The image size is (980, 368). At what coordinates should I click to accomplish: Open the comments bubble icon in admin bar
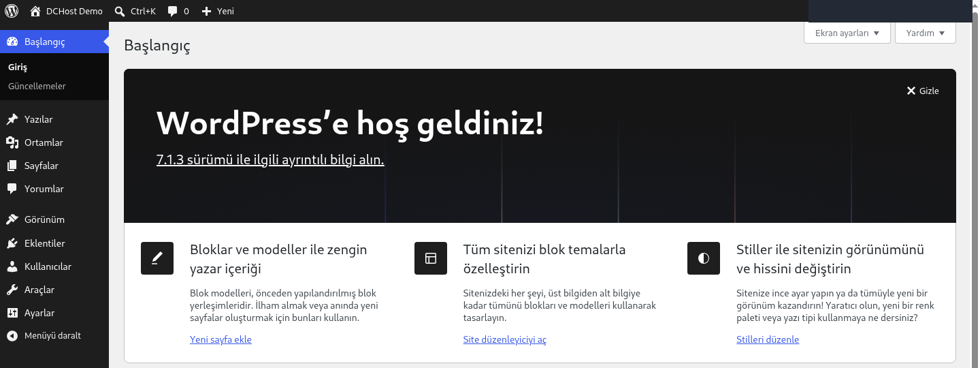tap(173, 11)
